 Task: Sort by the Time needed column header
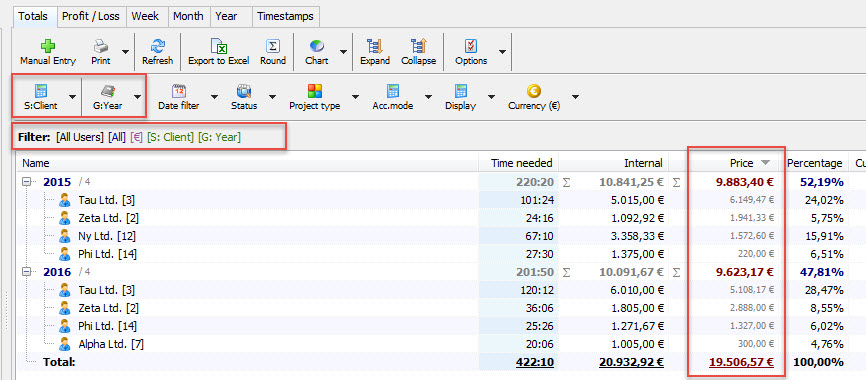[519, 163]
